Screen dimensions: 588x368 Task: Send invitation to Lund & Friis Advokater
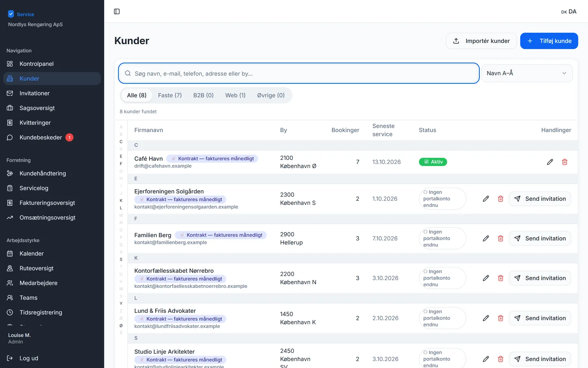(x=540, y=318)
